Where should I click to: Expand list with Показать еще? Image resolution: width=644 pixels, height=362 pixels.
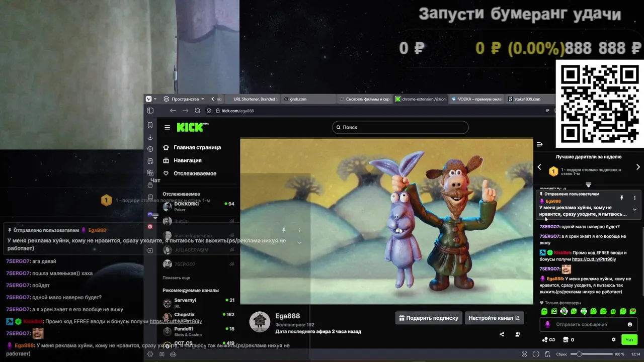[176, 278]
